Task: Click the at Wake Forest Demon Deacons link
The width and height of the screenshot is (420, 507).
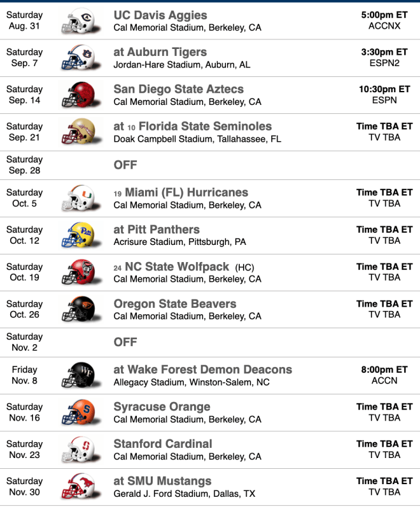Action: 203,370
